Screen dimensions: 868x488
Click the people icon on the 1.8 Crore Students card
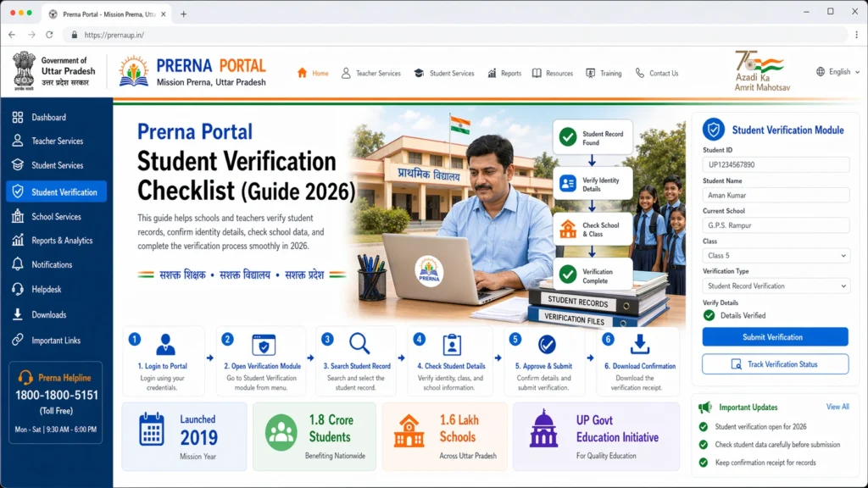(281, 433)
